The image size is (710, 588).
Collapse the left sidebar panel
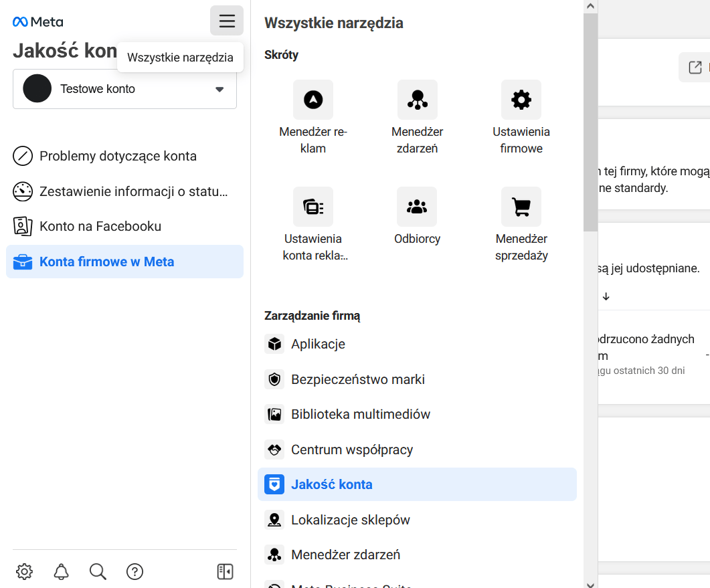pos(225,571)
